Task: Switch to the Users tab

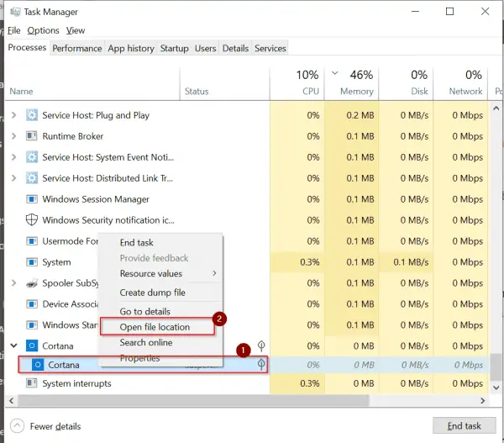Action: click(x=206, y=48)
